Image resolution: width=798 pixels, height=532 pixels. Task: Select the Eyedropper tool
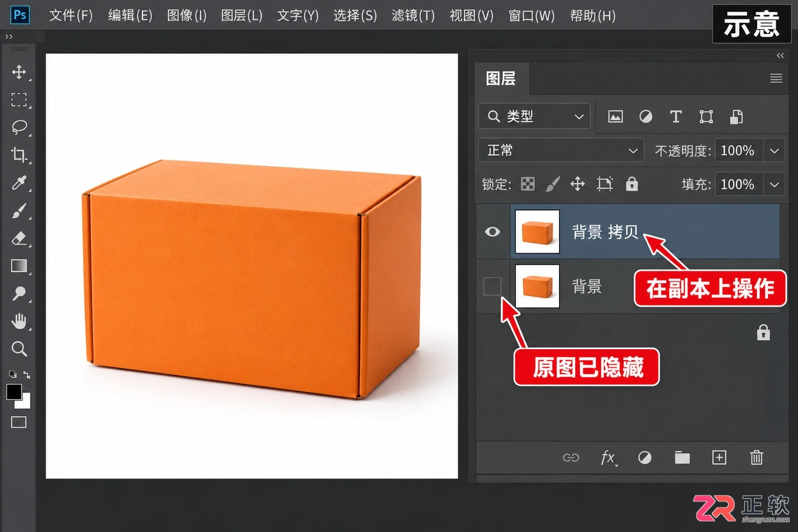point(19,182)
